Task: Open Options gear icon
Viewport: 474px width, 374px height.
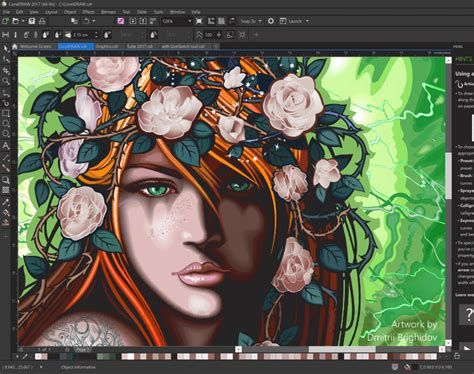Action: click(x=271, y=21)
